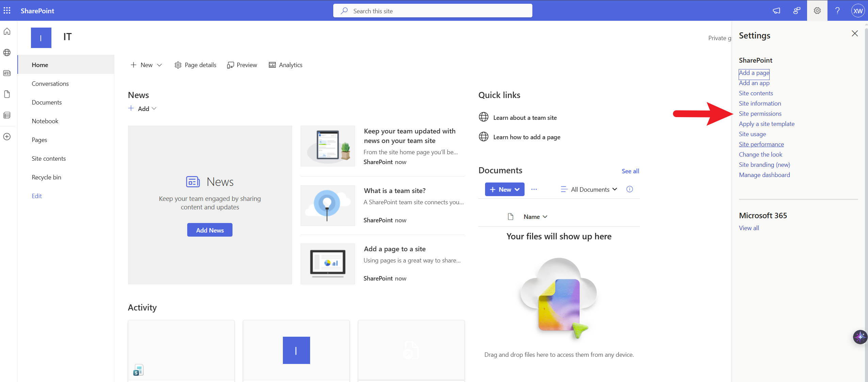
Task: Open the app launcher waffle icon
Action: 7,11
